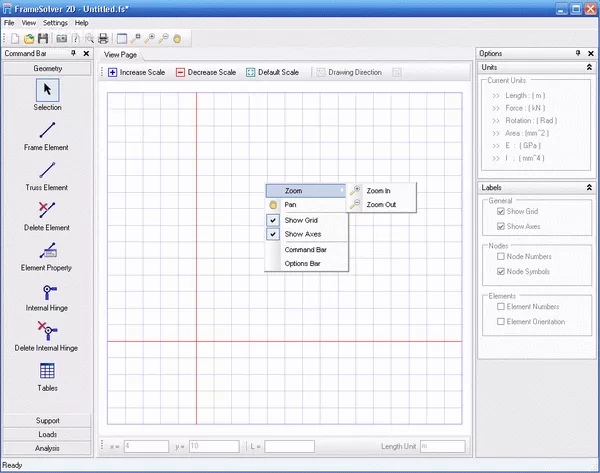Save the model with the floppy icon
Screen dimensions: 600x473
[x=43, y=39]
